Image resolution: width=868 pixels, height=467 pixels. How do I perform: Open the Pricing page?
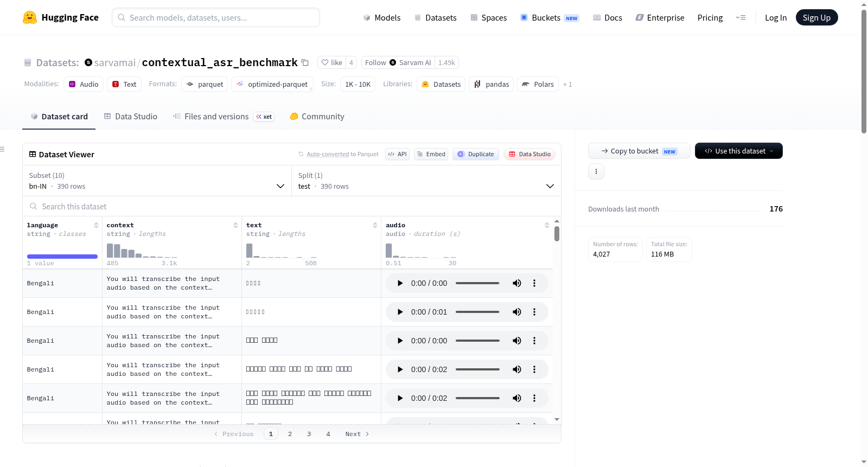click(710, 18)
